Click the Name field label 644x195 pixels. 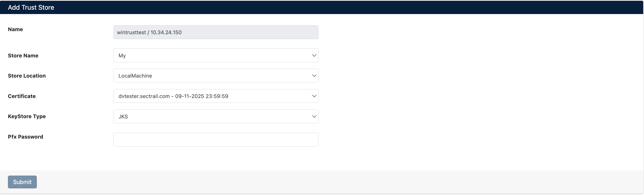[x=15, y=29]
